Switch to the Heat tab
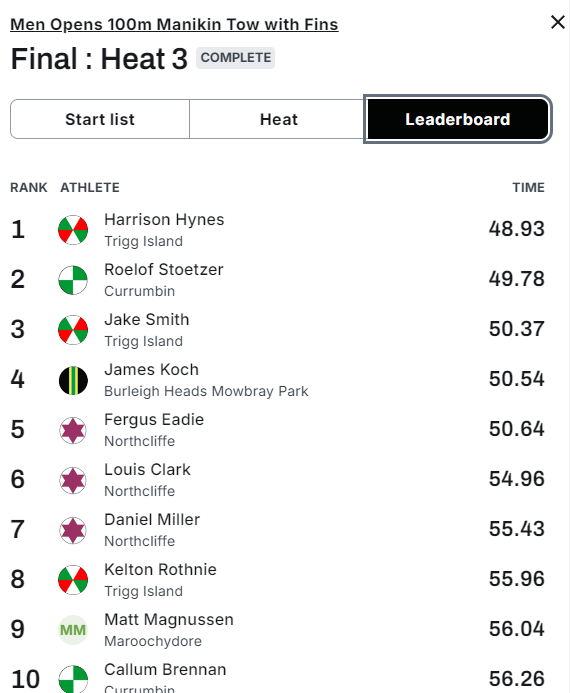The width and height of the screenshot is (570, 693). click(x=278, y=119)
